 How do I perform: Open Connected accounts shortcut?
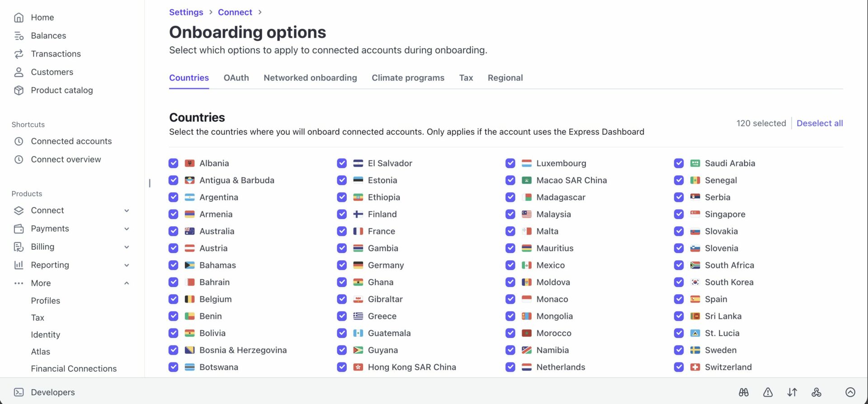(x=71, y=141)
